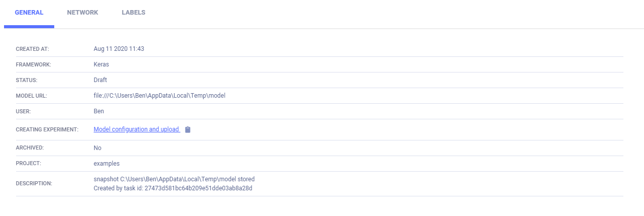644x216 pixels.
Task: Open the Network tab
Action: (x=82, y=13)
